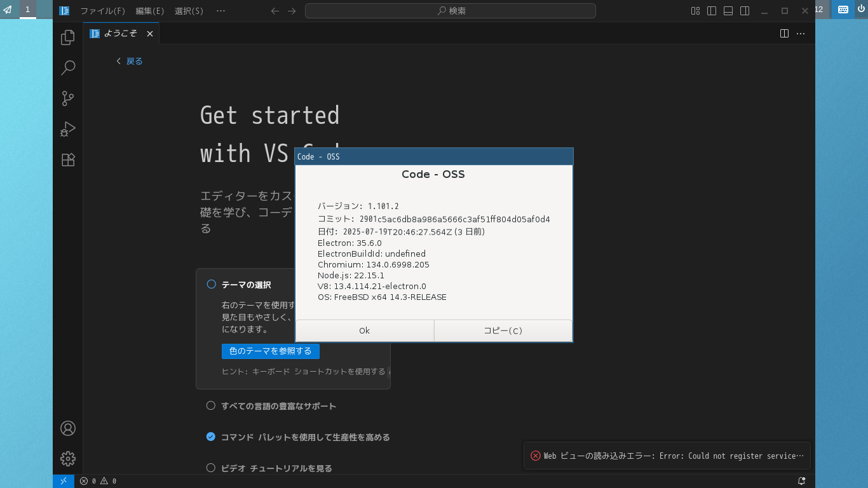Viewport: 868px width, 488px height.
Task: Click the VS Code logo in title bar
Action: (64, 11)
